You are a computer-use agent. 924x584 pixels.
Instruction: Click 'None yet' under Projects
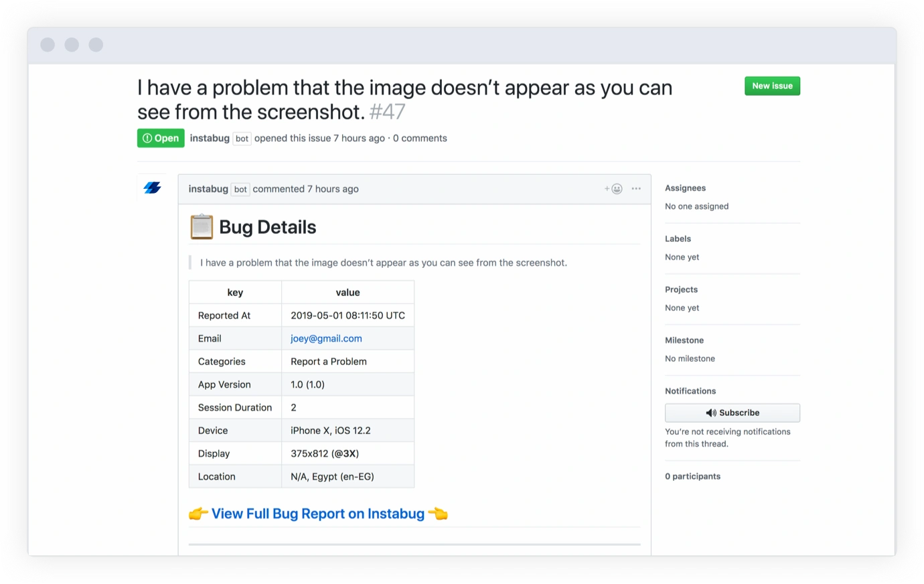tap(682, 308)
